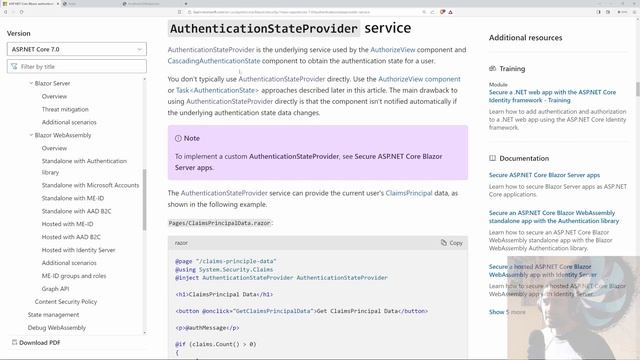Open Standalone with ME-ID
Viewport: 640px width, 360px height.
[x=73, y=198]
